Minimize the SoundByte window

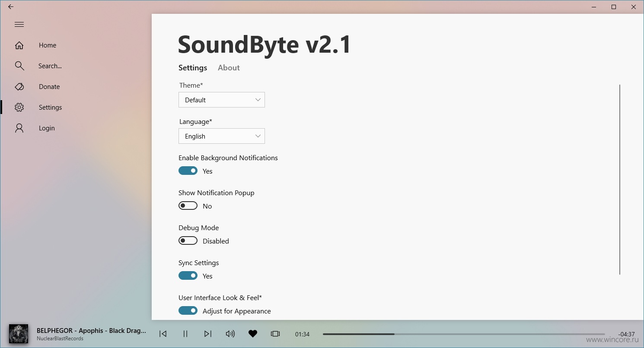594,7
